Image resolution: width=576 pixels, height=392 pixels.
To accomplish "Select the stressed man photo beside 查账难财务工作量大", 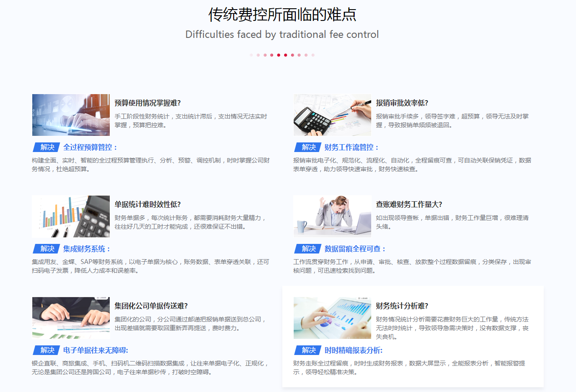I will [332, 216].
